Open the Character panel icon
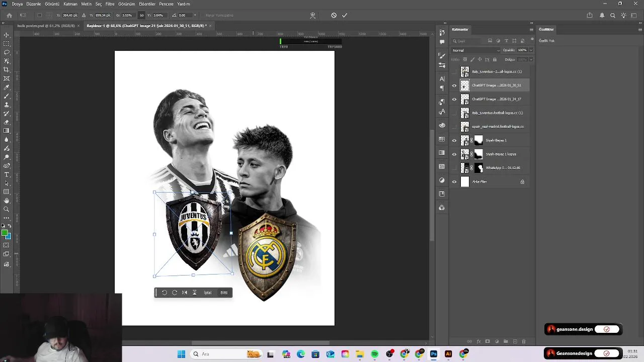 [442, 79]
